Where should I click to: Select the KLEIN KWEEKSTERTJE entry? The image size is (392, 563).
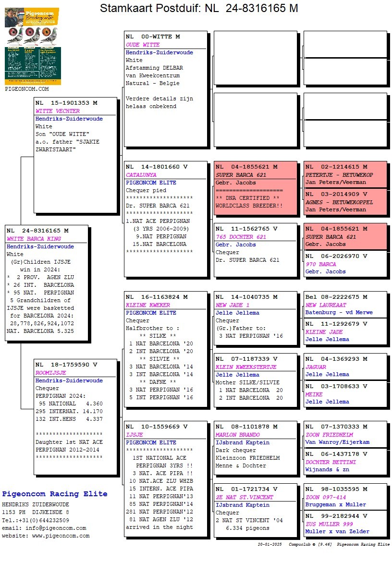(x=246, y=367)
